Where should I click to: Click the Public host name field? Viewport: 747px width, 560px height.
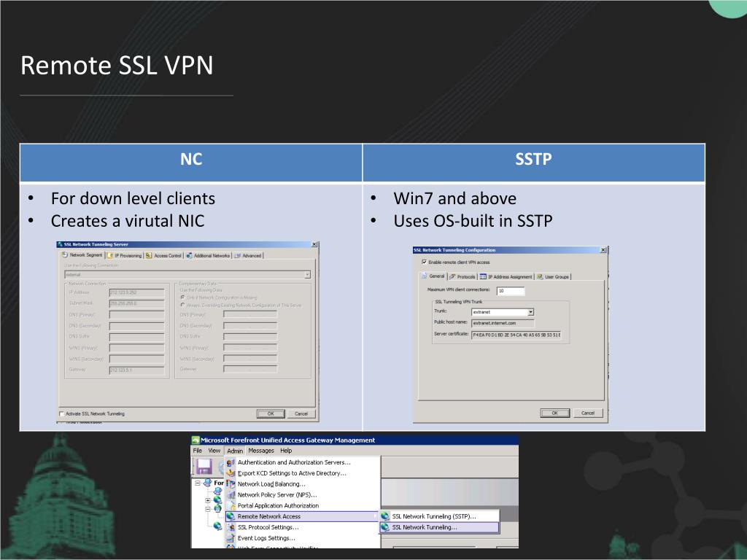pyautogui.click(x=503, y=323)
